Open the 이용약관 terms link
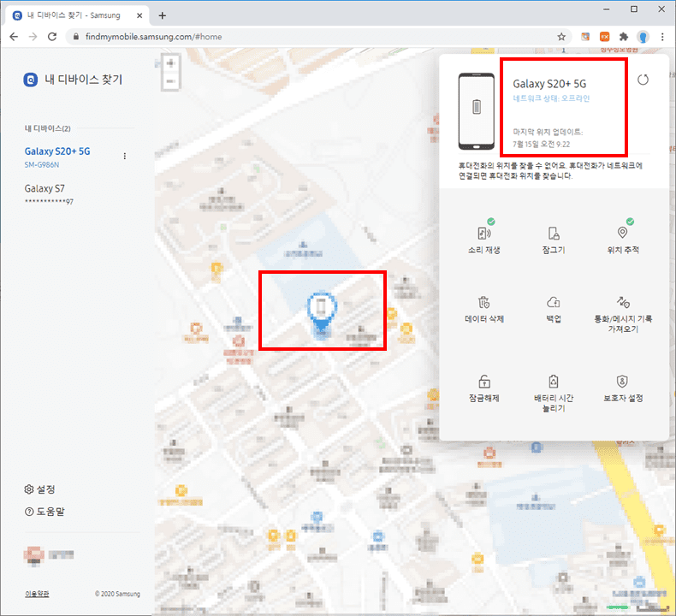This screenshot has height=616, width=676. pos(37,594)
